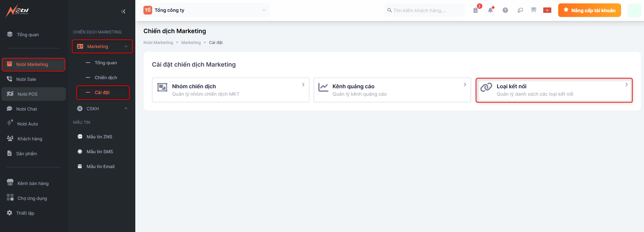
Task: Open Nhóm chiến dịch settings card
Action: coord(230,90)
